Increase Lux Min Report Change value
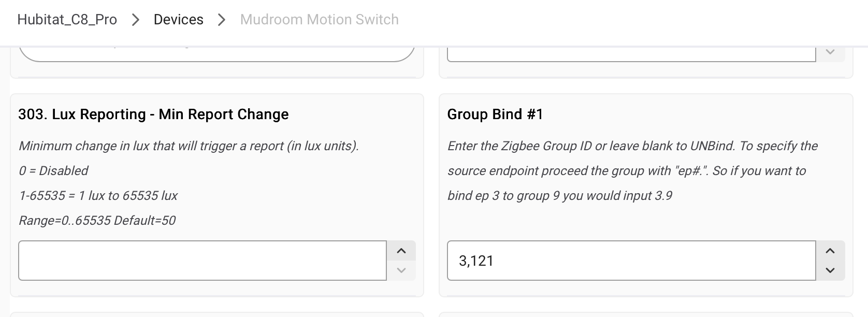The width and height of the screenshot is (868, 317). click(401, 251)
